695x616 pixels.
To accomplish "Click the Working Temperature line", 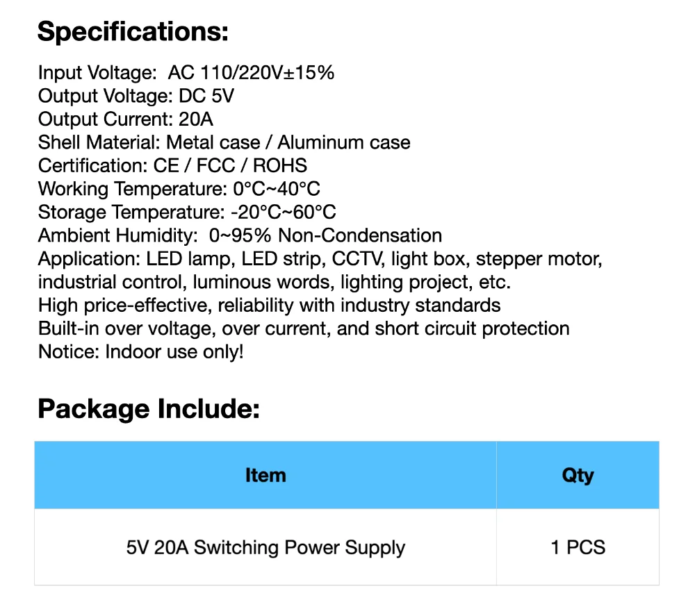I will [179, 189].
